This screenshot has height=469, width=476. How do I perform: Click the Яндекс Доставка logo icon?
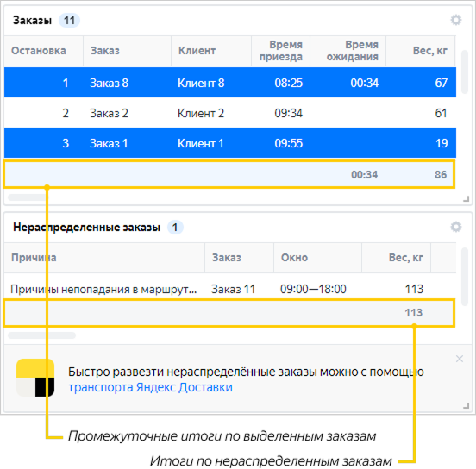point(35,378)
